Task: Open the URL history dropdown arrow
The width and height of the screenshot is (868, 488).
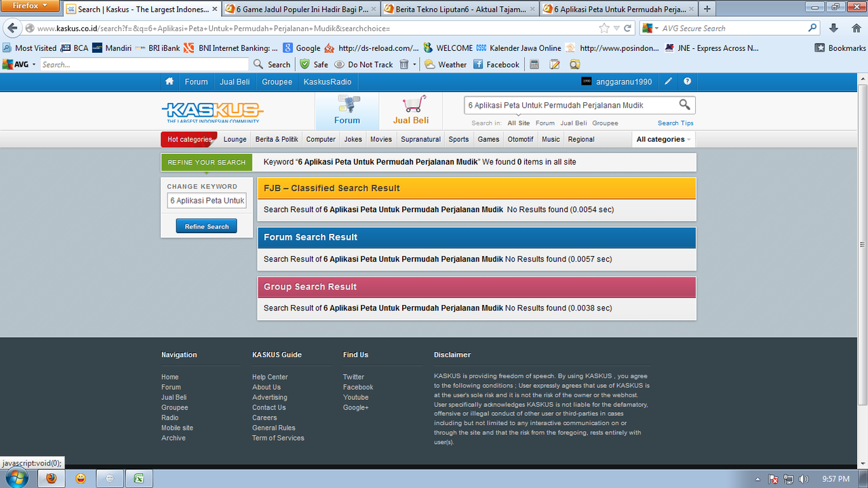Action: coord(616,28)
